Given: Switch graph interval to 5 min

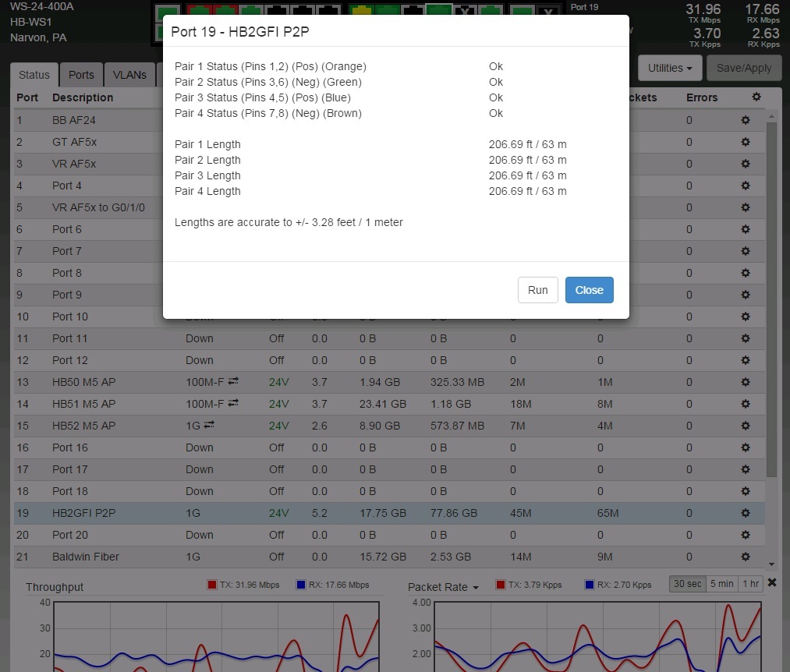Looking at the screenshot, I should click(721, 585).
